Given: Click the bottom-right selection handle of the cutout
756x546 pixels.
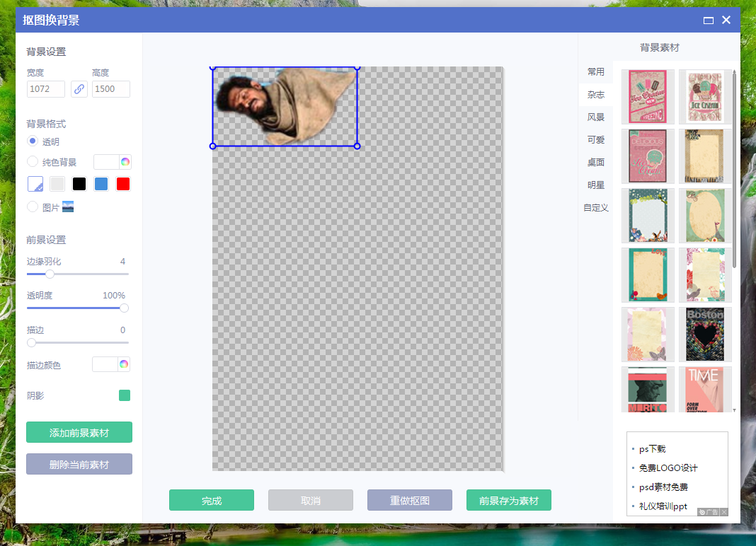Looking at the screenshot, I should click(x=357, y=146).
